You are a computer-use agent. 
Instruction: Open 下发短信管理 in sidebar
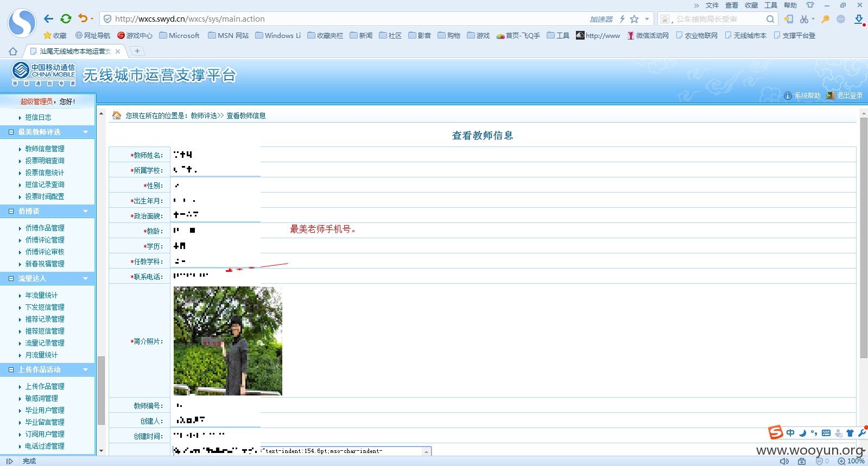click(45, 307)
